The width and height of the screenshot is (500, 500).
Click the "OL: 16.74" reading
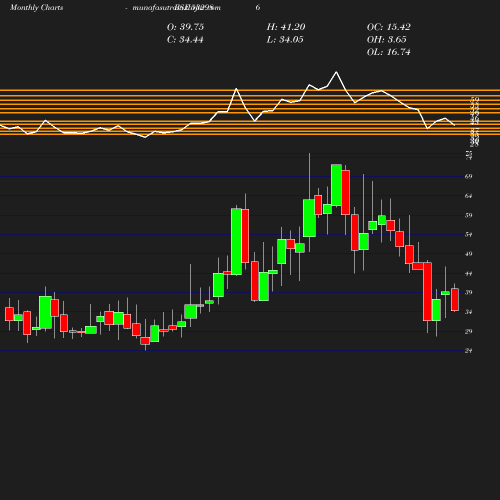point(389,52)
